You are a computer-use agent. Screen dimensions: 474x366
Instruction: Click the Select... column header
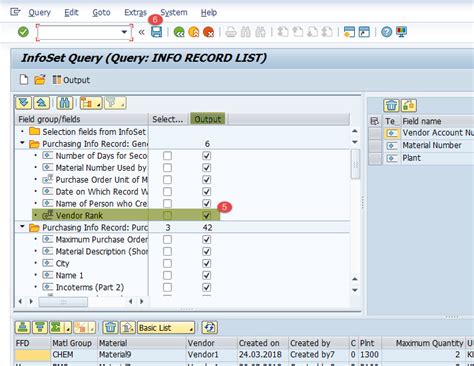[168, 119]
